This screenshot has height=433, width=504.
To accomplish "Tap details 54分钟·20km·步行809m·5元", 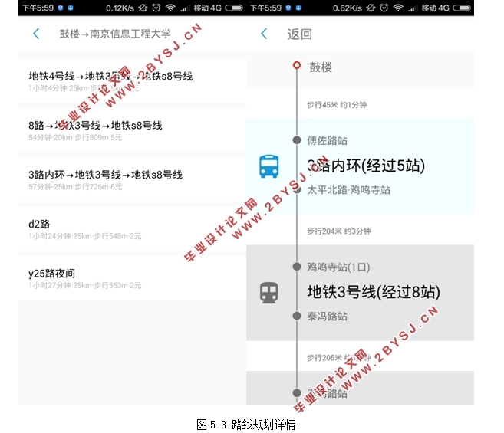I will coord(75,137).
